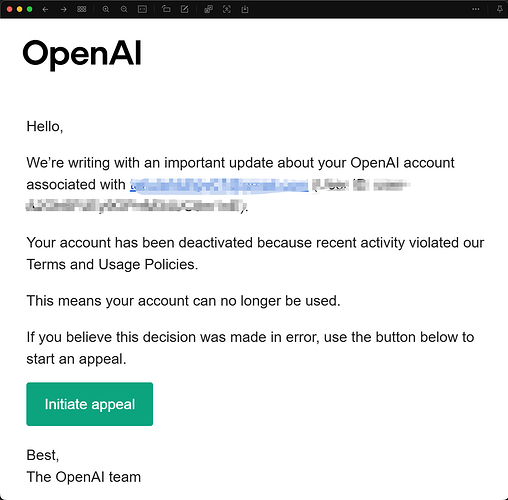The width and height of the screenshot is (508, 500).
Task: Maximize the viewer window
Action: pyautogui.click(x=30, y=9)
